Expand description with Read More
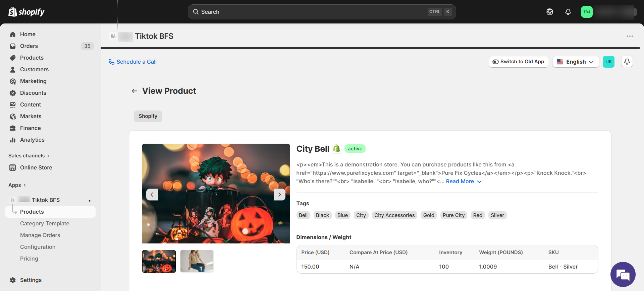This screenshot has width=644, height=291. [x=463, y=181]
